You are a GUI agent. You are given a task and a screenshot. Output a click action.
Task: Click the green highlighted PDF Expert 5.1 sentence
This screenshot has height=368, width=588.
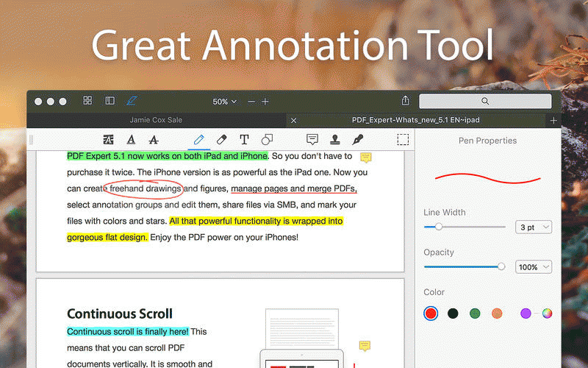pos(168,156)
